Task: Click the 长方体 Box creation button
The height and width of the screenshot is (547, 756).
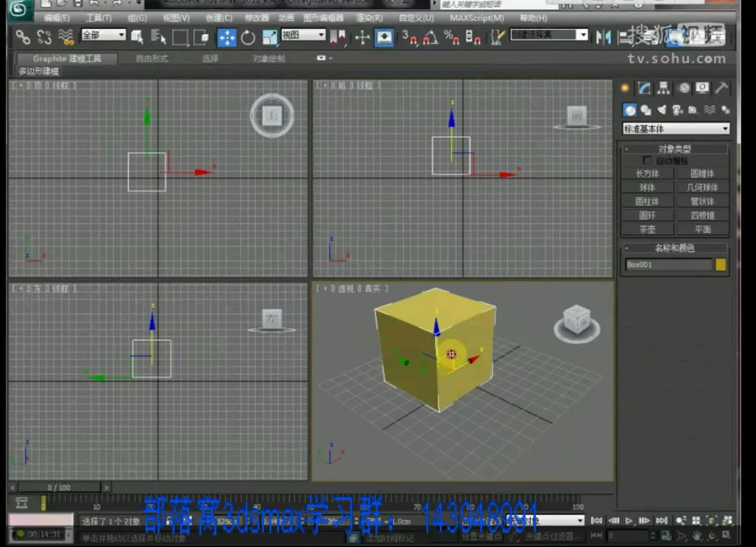Action: coord(648,174)
